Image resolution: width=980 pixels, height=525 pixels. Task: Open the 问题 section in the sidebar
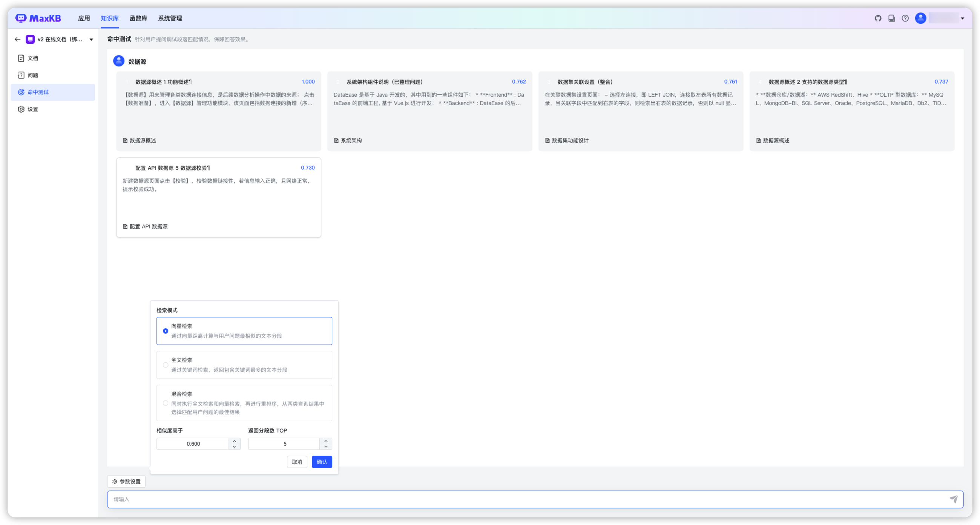(x=32, y=75)
